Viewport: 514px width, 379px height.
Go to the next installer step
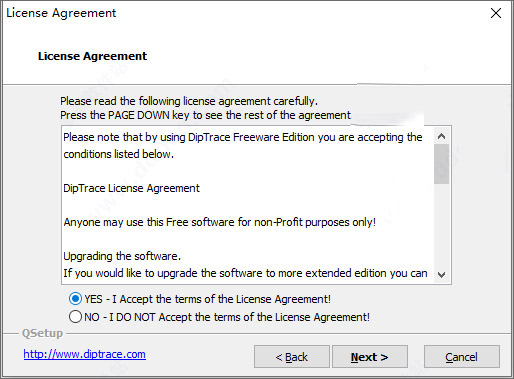pos(370,357)
